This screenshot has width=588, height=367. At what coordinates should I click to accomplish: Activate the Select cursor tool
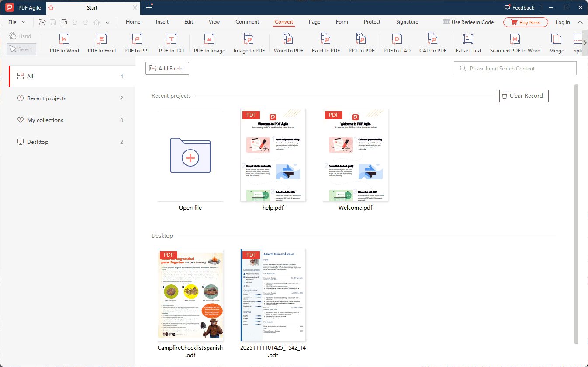pyautogui.click(x=21, y=49)
